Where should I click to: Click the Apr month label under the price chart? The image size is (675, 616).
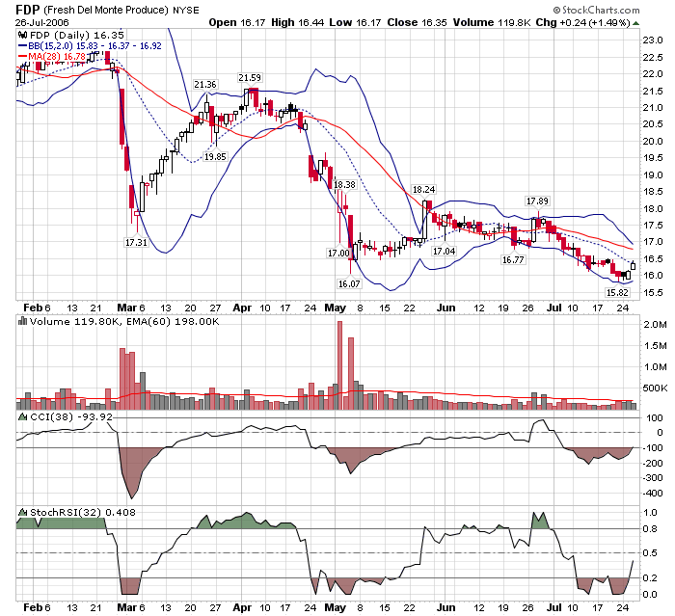click(x=242, y=308)
